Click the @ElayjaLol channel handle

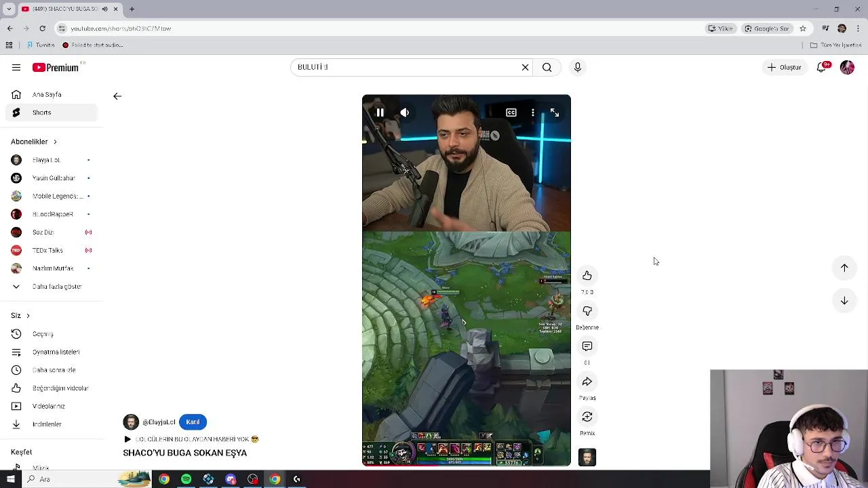[159, 422]
